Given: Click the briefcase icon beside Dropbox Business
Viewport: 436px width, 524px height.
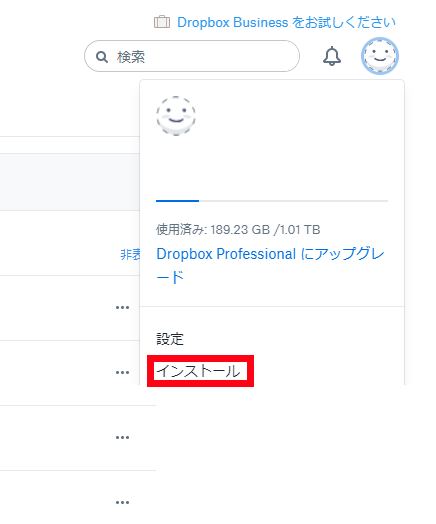Looking at the screenshot, I should (162, 22).
